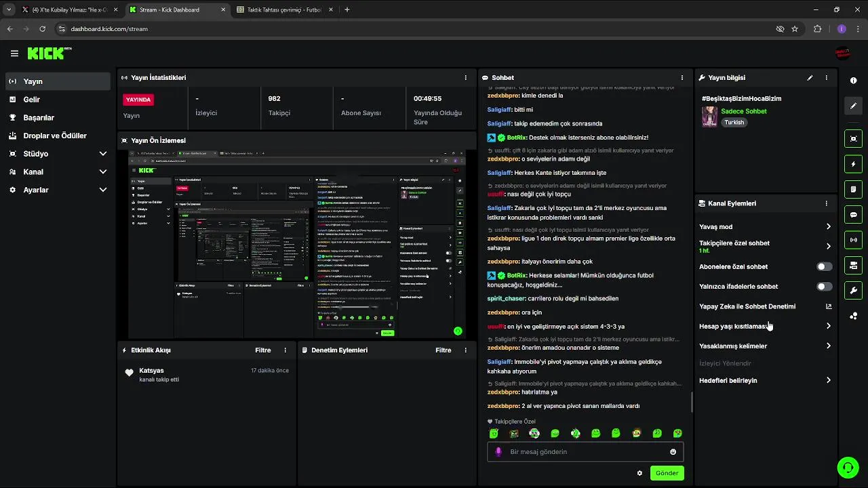The width and height of the screenshot is (868, 488).
Task: Click the Turkish language tag
Action: 734,123
